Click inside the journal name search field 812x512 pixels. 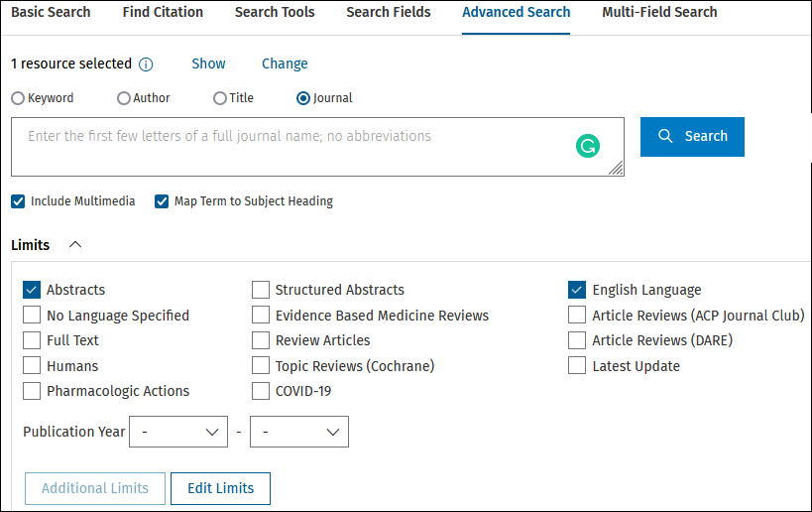click(x=317, y=147)
